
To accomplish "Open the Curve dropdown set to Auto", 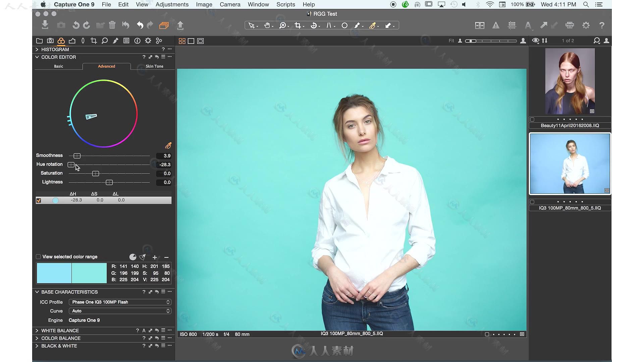I will click(120, 311).
